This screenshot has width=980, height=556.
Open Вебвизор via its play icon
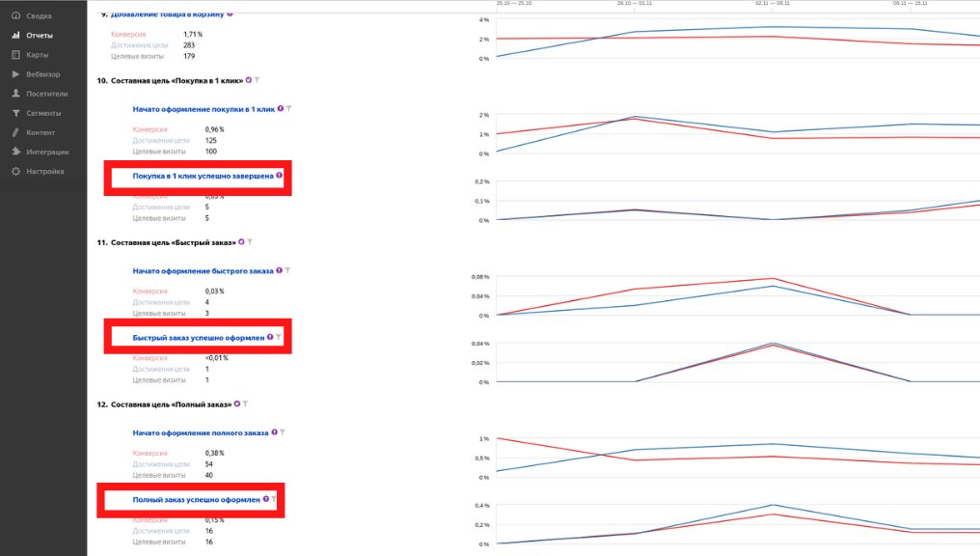[16, 74]
